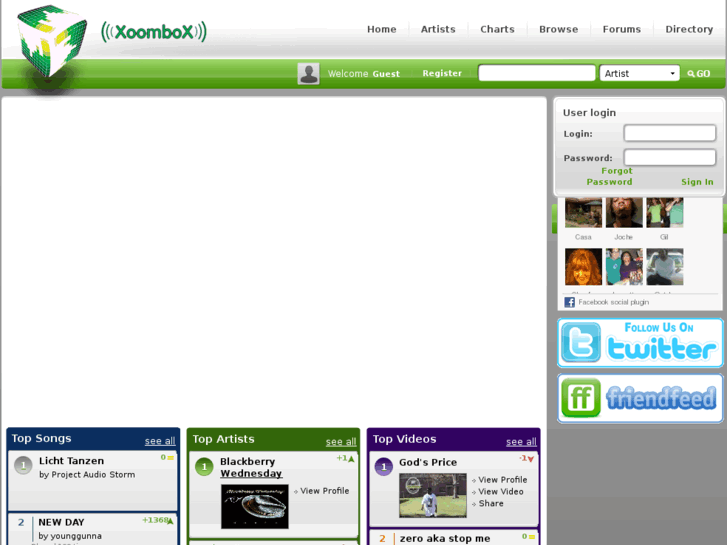Open the Twitter follow banner
Image resolution: width=727 pixels, height=545 pixels.
tap(640, 343)
